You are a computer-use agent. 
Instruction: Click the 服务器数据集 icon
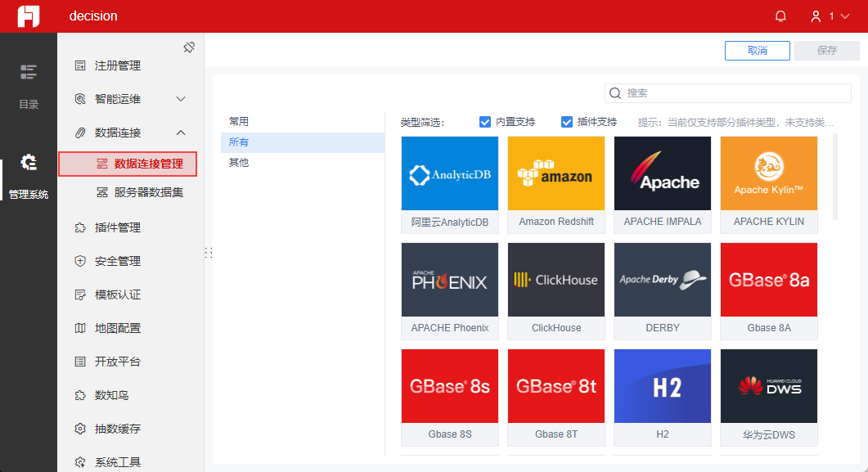coord(102,192)
